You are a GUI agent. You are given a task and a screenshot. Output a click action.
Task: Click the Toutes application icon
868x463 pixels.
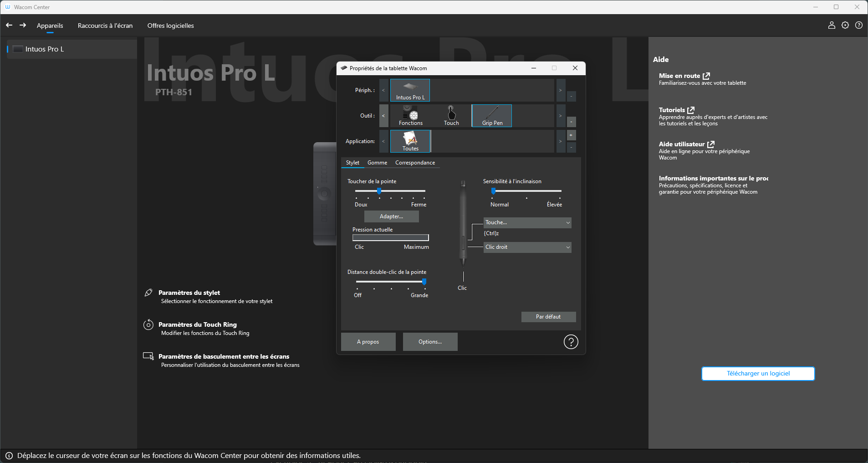click(409, 141)
